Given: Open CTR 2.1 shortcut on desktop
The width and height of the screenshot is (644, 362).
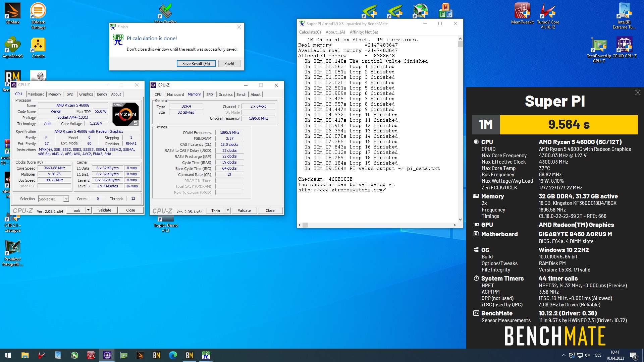Looking at the screenshot, I should [12, 223].
